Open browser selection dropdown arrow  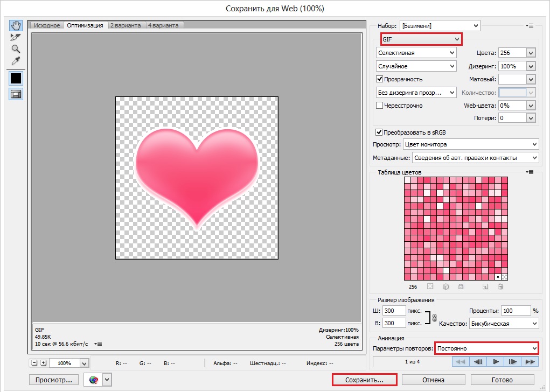[107, 380]
